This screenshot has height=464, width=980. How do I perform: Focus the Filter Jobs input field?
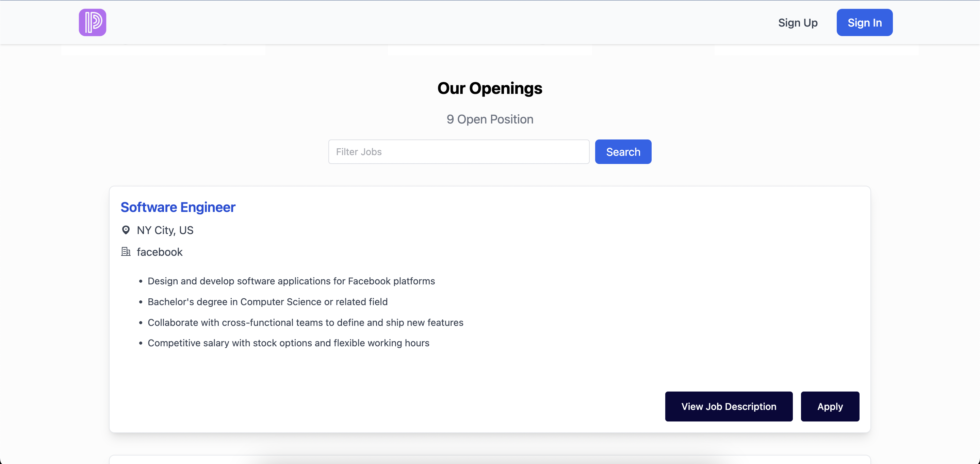click(458, 152)
